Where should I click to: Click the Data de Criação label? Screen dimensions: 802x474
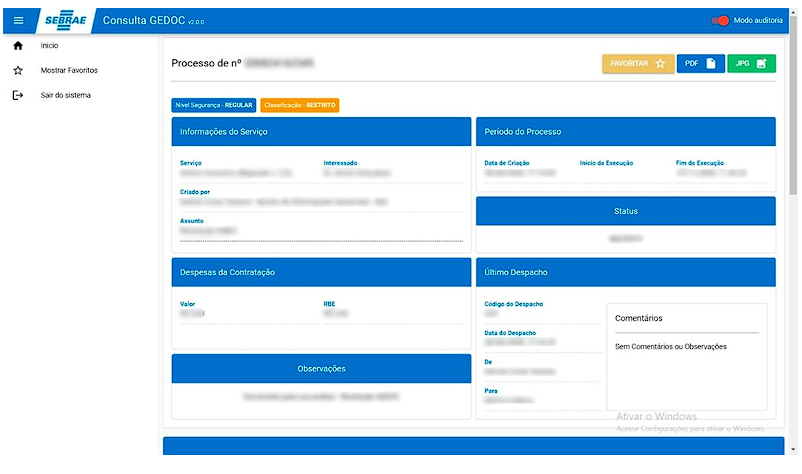pos(507,163)
